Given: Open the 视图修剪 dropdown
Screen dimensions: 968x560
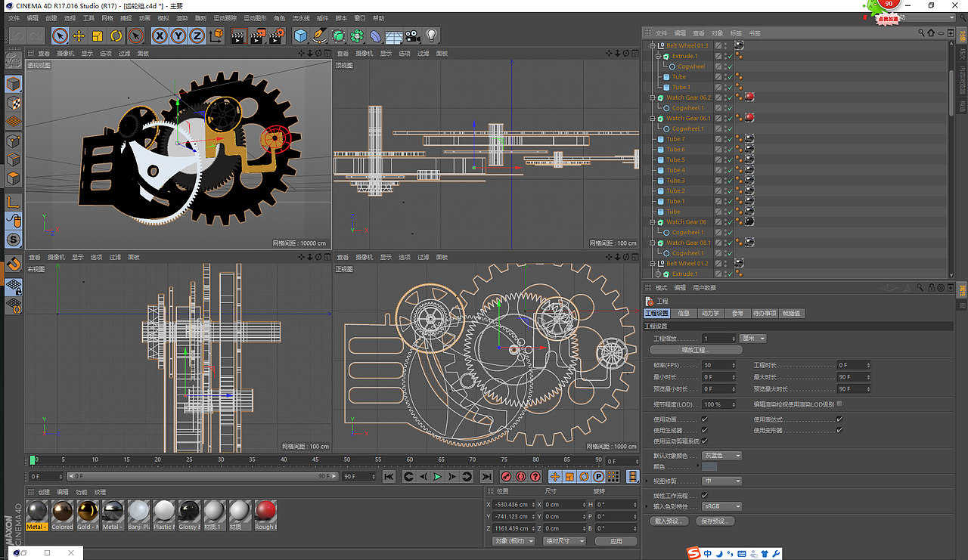Looking at the screenshot, I should click(721, 481).
